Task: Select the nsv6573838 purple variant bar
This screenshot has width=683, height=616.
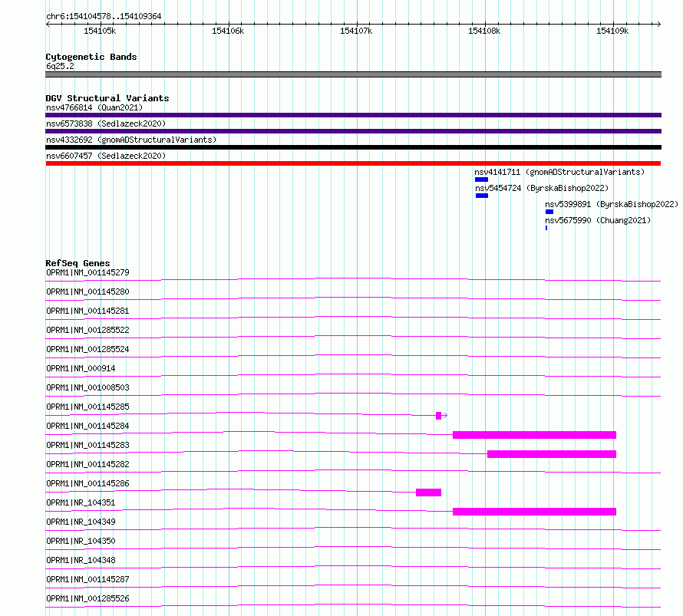Action: 353,131
